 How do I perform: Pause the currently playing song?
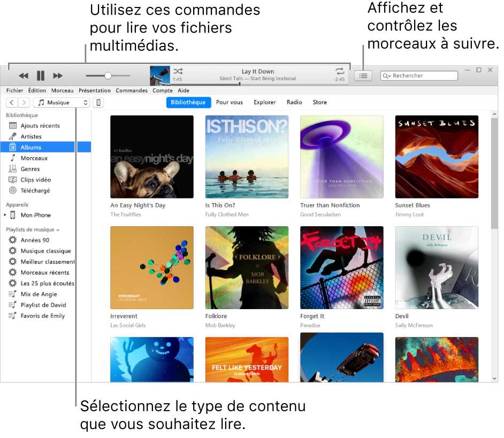(x=41, y=75)
